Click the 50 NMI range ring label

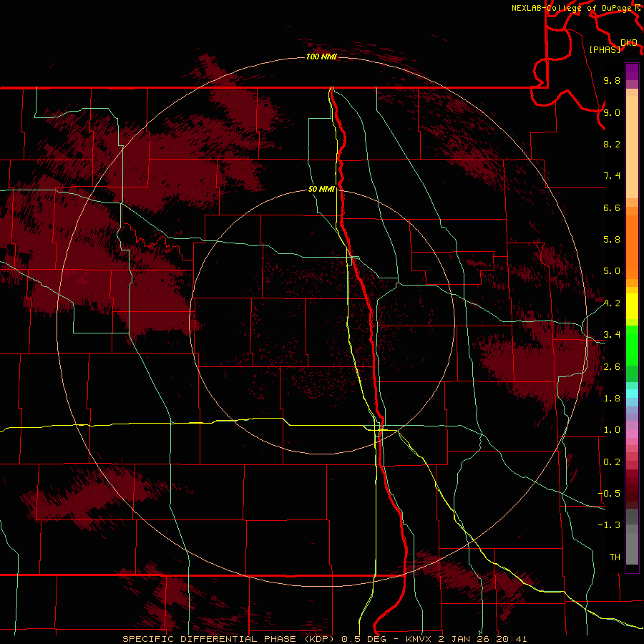[x=321, y=189]
